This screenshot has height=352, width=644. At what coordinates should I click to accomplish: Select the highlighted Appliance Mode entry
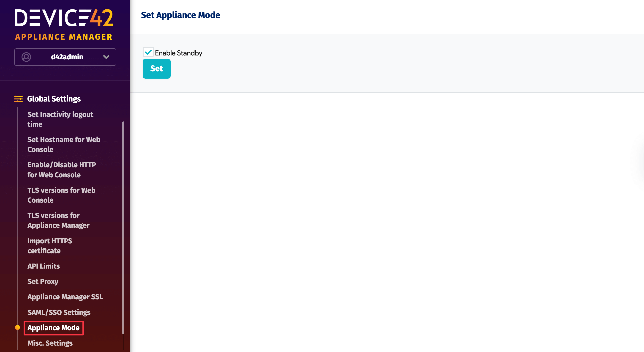[53, 328]
